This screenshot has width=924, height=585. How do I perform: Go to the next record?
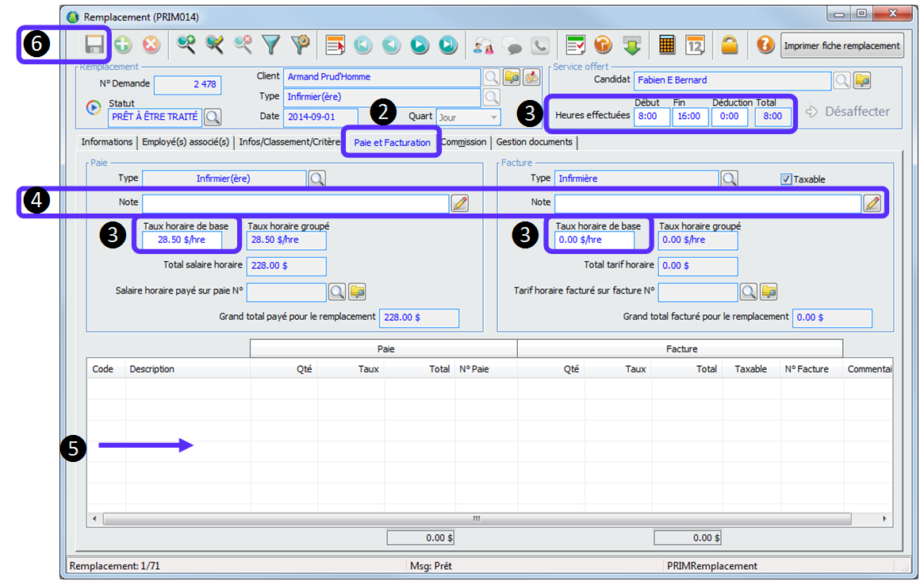coord(420,45)
